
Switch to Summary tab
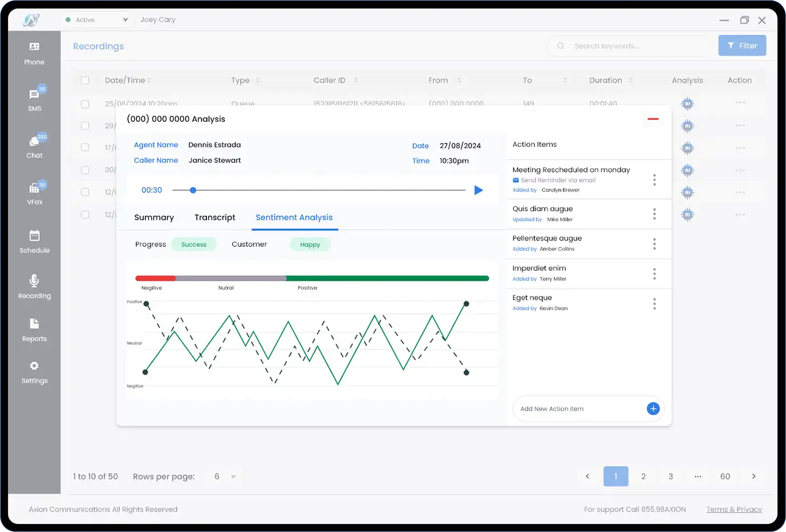(x=154, y=218)
